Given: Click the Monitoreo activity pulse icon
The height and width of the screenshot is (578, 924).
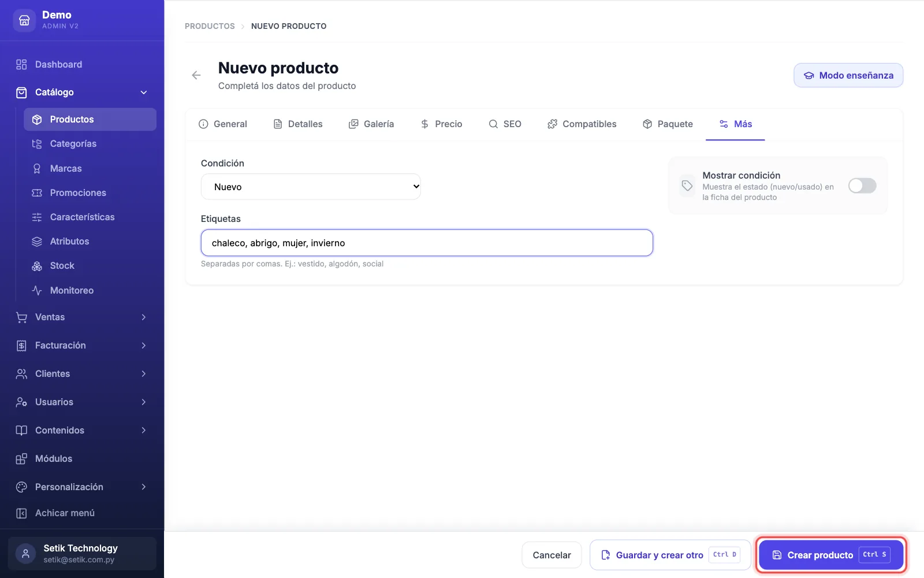Looking at the screenshot, I should (x=37, y=290).
